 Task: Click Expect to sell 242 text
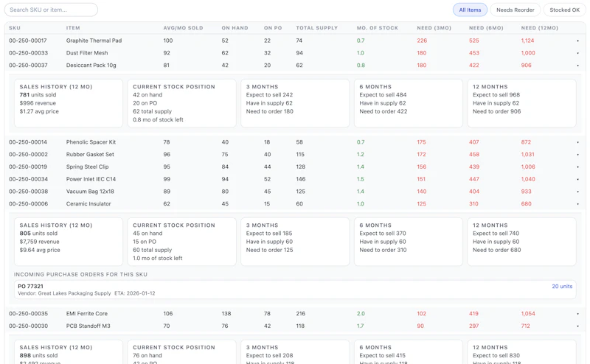pyautogui.click(x=269, y=95)
